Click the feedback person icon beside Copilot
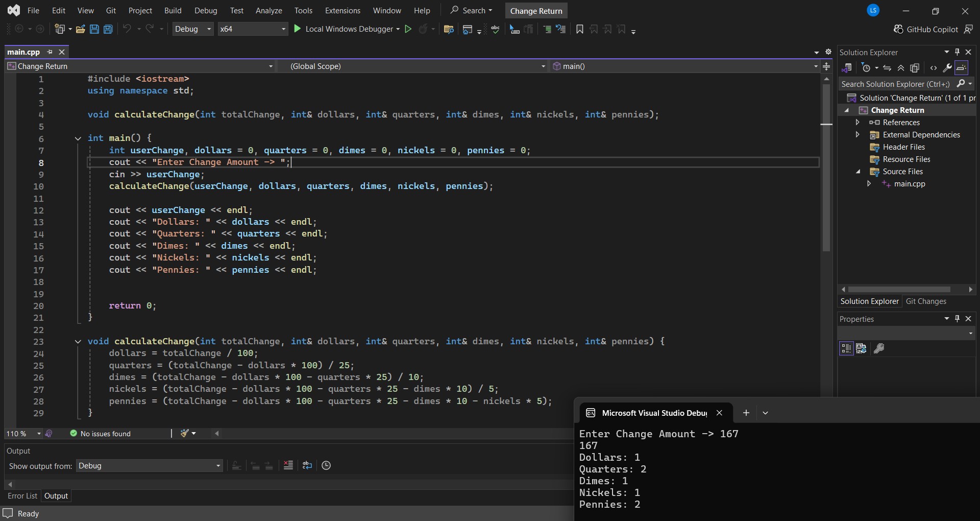This screenshot has height=521, width=980. pos(968,29)
